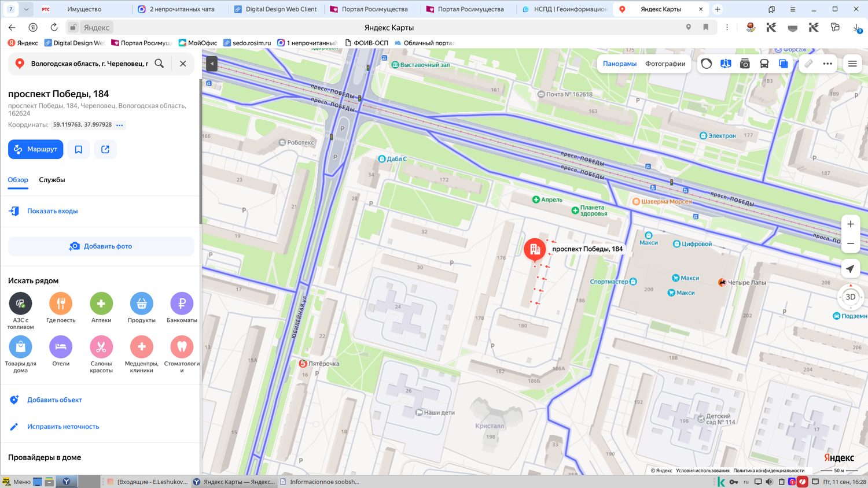Find nearby ATMs (Банкоматы)
The height and width of the screenshot is (488, 868).
point(182,308)
